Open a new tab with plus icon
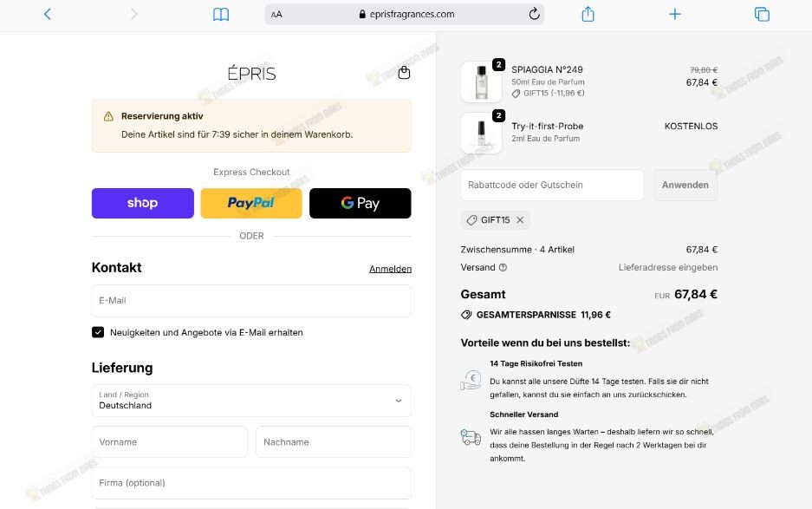The height and width of the screenshot is (509, 812). [x=675, y=14]
